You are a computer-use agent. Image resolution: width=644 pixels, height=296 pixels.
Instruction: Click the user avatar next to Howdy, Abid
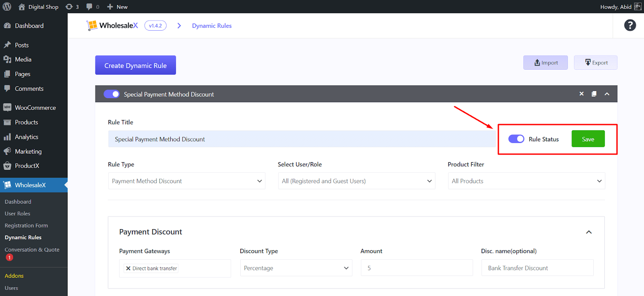click(638, 7)
